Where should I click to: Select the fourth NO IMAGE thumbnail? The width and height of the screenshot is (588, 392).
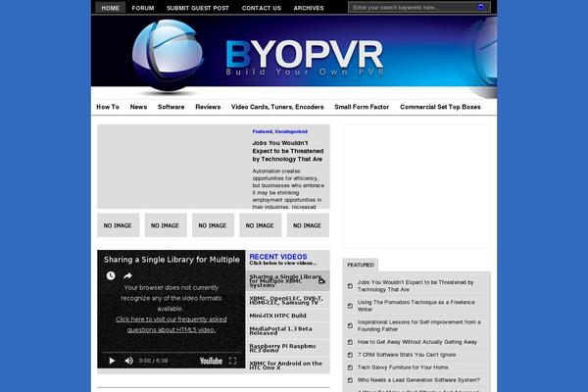[261, 225]
